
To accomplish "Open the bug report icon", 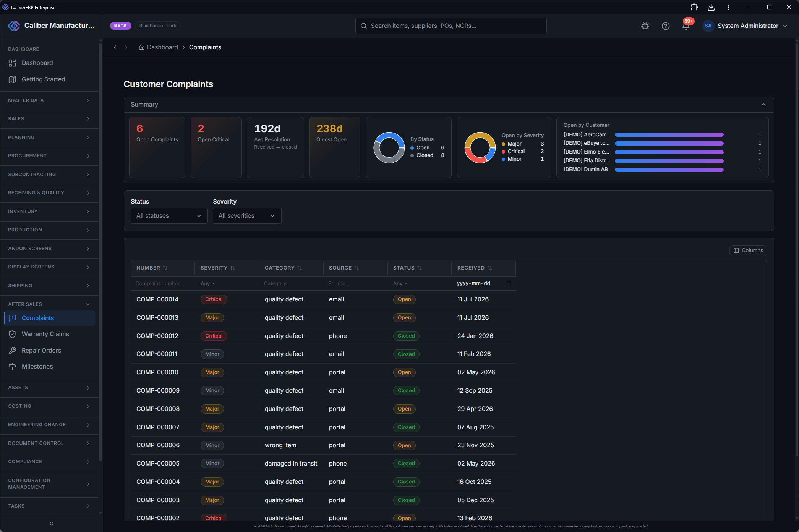I will [x=645, y=26].
